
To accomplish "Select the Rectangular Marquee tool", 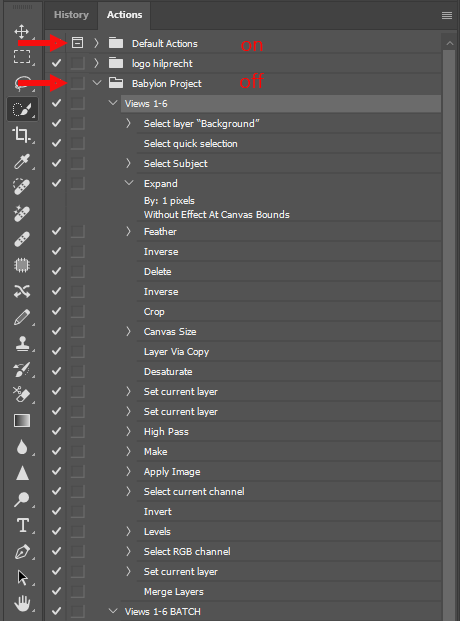I will tap(22, 57).
